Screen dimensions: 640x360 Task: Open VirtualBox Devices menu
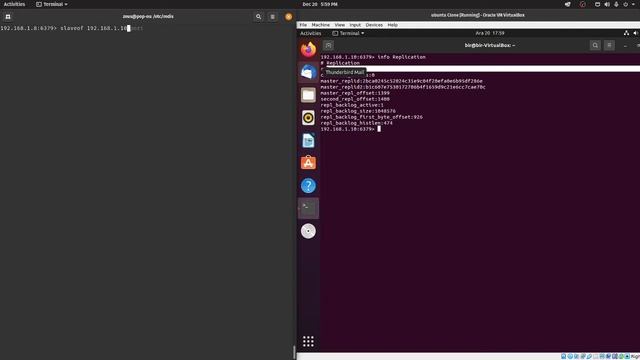pyautogui.click(x=374, y=25)
